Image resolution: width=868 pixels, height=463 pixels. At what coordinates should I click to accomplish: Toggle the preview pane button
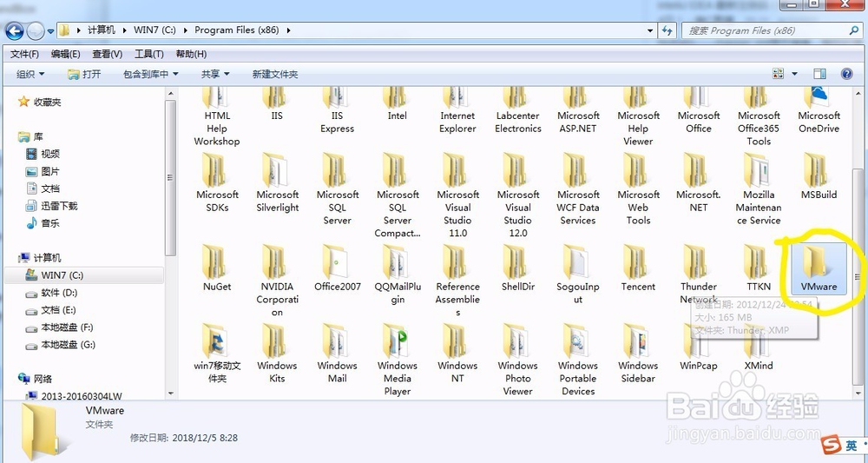coord(820,74)
